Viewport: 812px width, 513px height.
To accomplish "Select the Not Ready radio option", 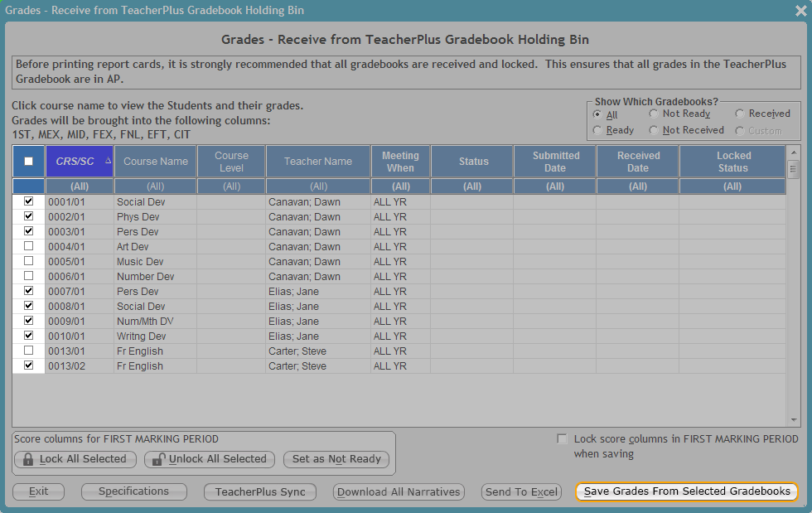I will coord(654,114).
